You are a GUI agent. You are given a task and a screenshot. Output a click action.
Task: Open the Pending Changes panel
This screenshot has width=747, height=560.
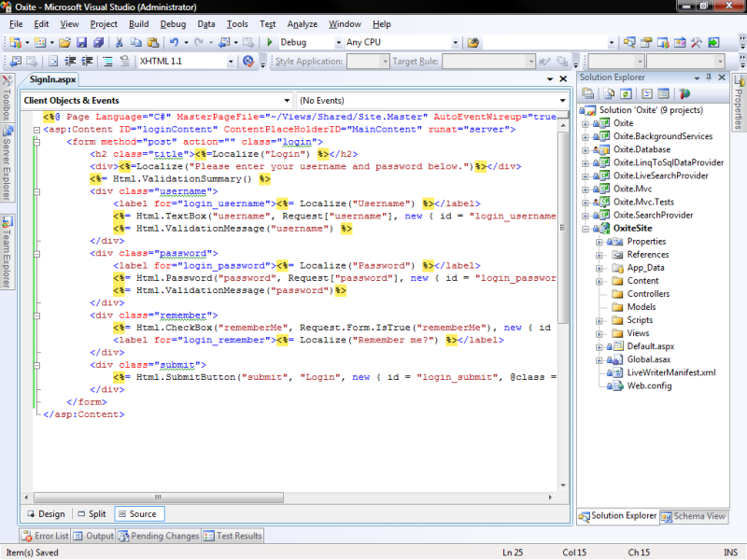point(158,536)
